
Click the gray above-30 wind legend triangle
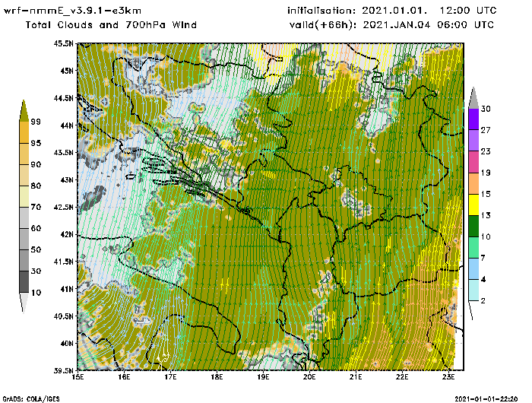coord(473,98)
